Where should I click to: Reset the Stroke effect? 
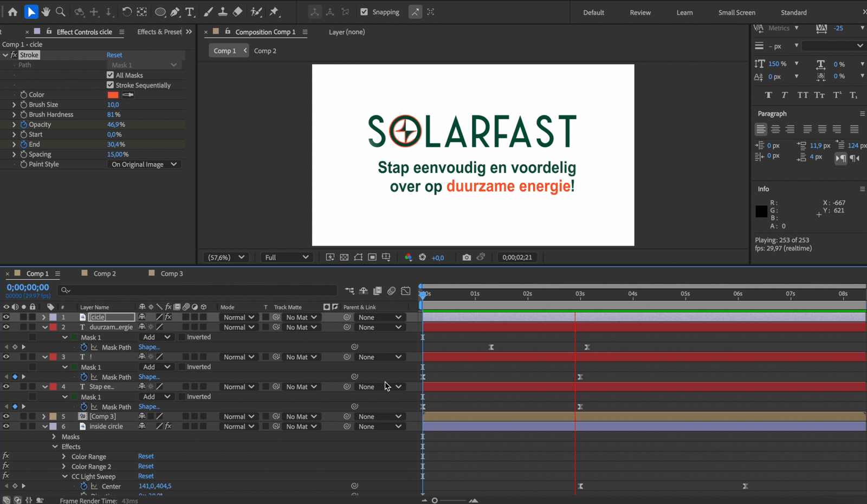[114, 55]
